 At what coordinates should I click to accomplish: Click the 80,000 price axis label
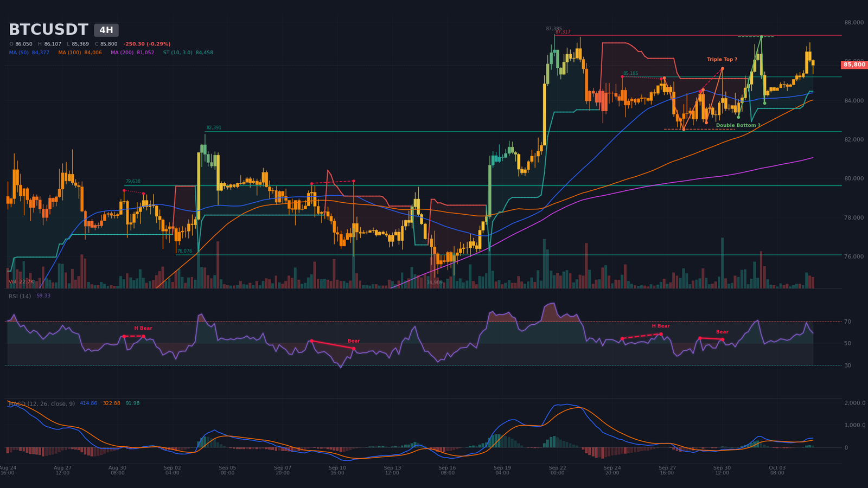pos(854,178)
